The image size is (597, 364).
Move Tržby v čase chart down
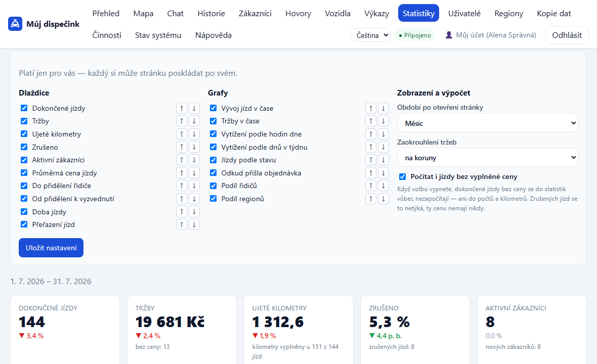click(383, 121)
